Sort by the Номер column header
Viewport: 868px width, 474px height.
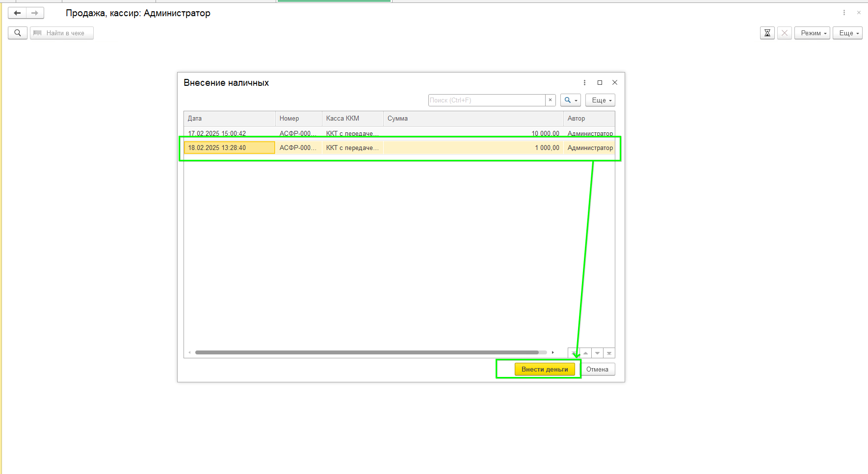(x=299, y=118)
